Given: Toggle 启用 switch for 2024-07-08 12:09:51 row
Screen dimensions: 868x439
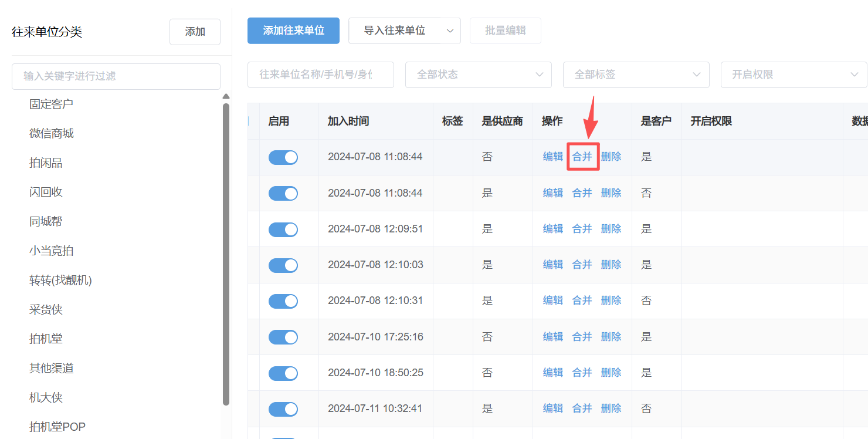Looking at the screenshot, I should coord(283,229).
